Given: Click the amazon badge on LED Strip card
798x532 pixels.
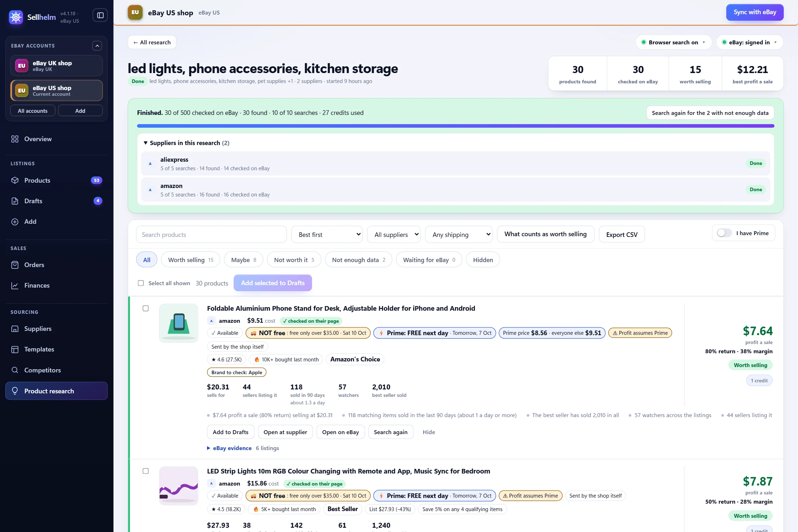Looking at the screenshot, I should click(211, 483).
